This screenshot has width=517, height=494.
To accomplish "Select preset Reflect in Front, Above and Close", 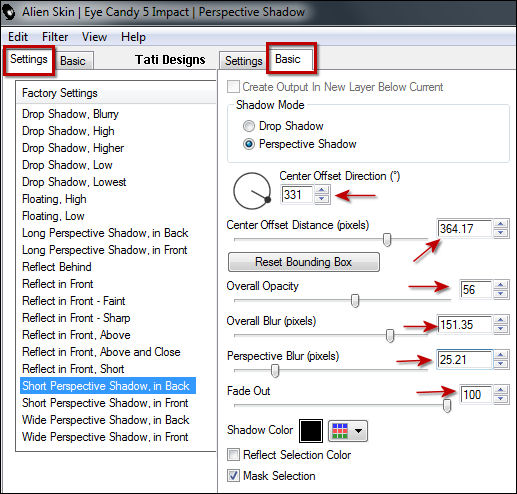I will [101, 352].
